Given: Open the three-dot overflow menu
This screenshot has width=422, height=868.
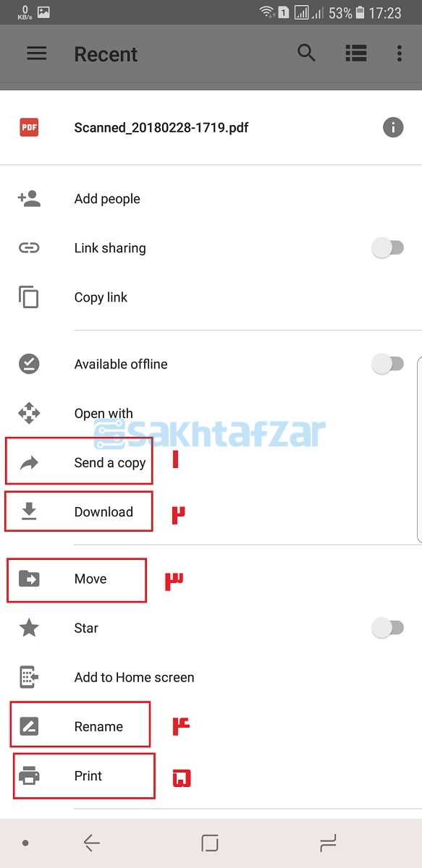Looking at the screenshot, I should pos(399,54).
